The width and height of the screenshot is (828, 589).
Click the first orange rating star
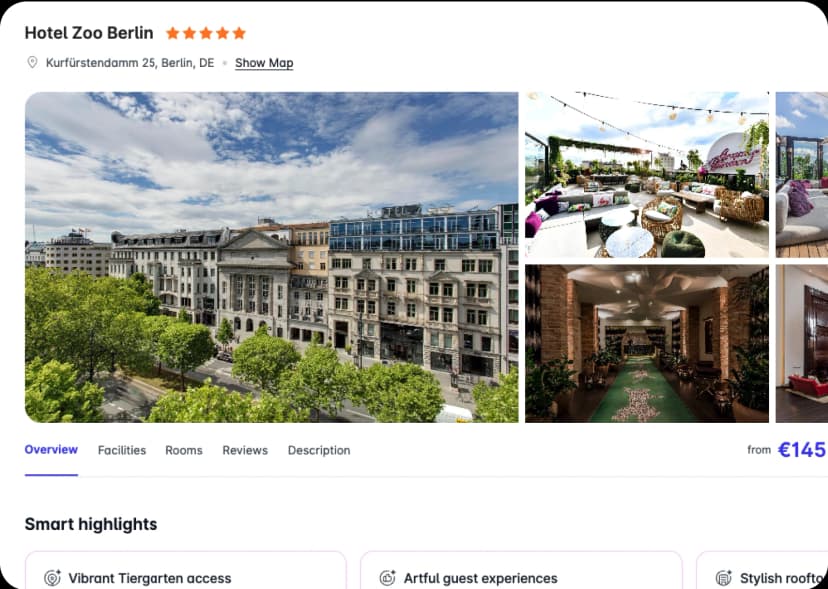[x=172, y=33]
